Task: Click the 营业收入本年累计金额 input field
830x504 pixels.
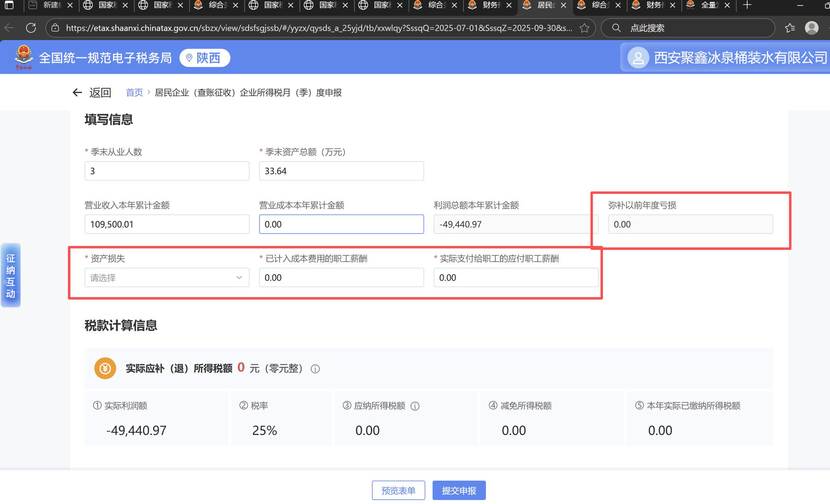Action: tap(167, 224)
